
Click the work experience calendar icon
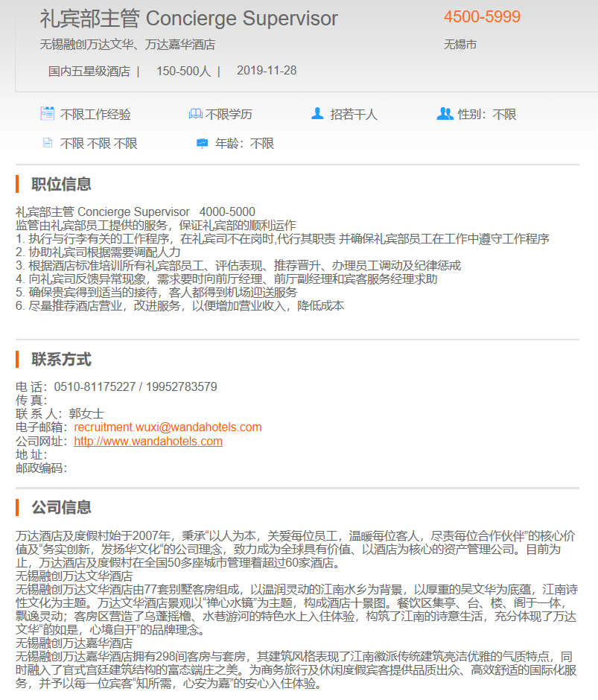tap(48, 114)
